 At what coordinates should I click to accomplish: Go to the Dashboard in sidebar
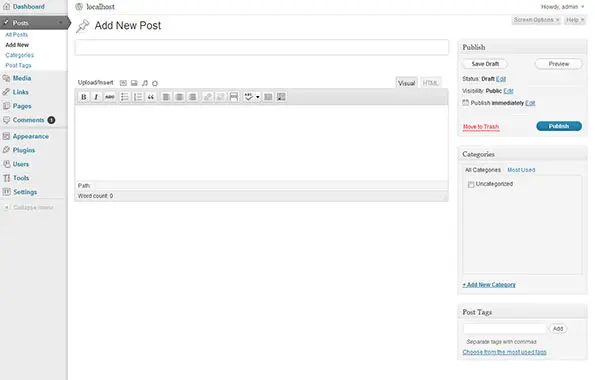28,6
